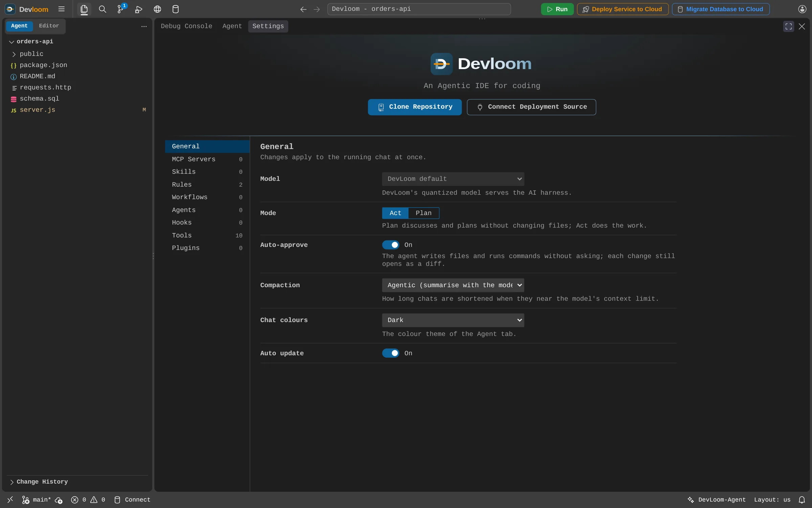Switch to the Debug Console tab
This screenshot has height=508, width=812.
click(x=186, y=26)
